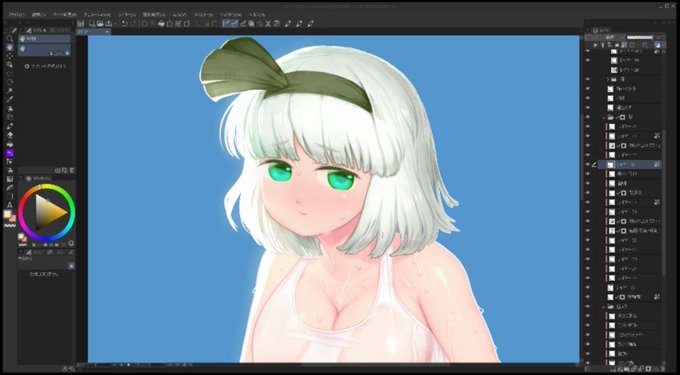Select the transparent color checker swatch

tap(10, 225)
